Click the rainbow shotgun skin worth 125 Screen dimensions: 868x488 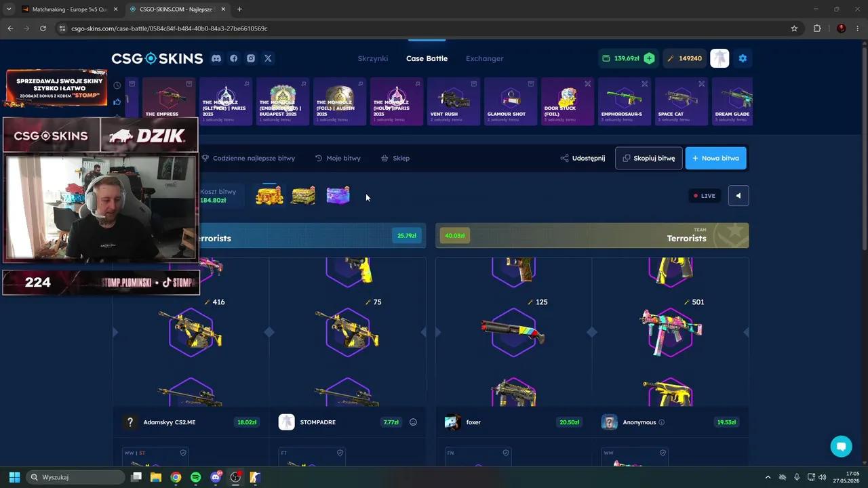pyautogui.click(x=513, y=332)
